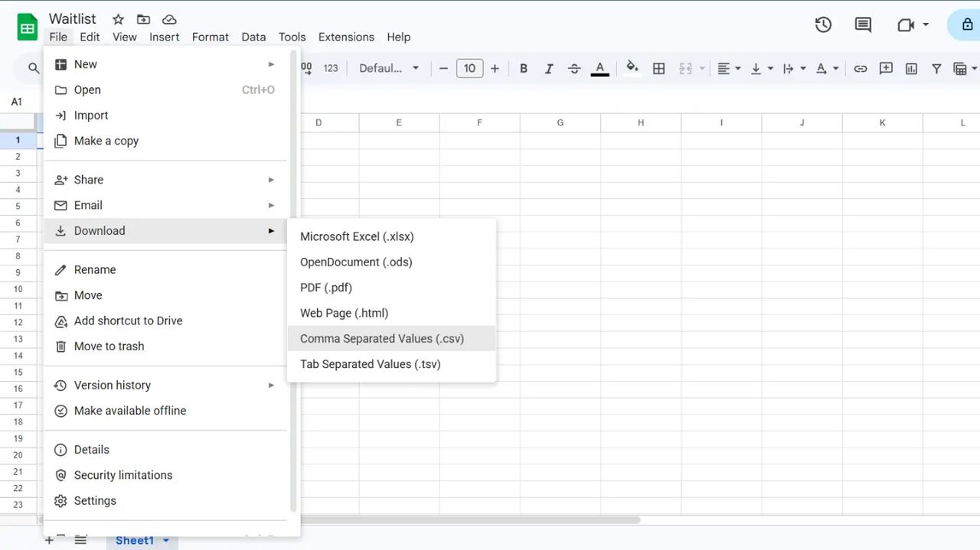
Task: Insert a link using the toolbar
Action: (x=860, y=68)
